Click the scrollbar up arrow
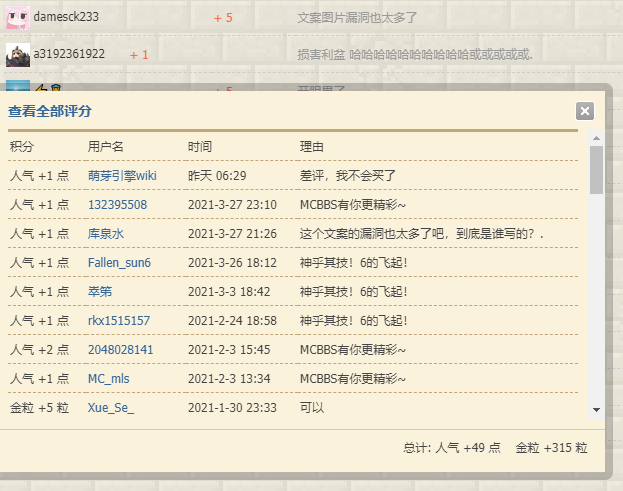 pyautogui.click(x=596, y=139)
